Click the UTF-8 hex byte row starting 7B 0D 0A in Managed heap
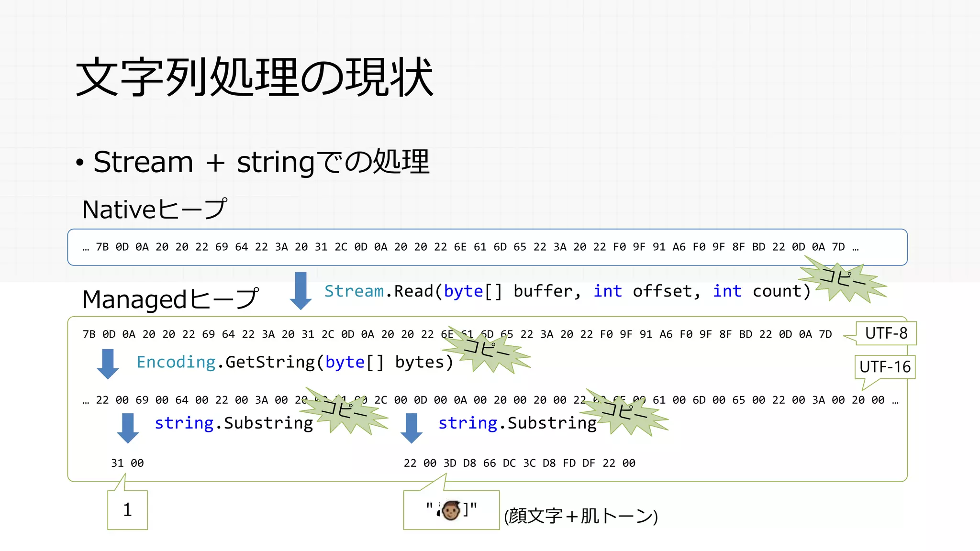The width and height of the screenshot is (980, 551). tap(457, 334)
